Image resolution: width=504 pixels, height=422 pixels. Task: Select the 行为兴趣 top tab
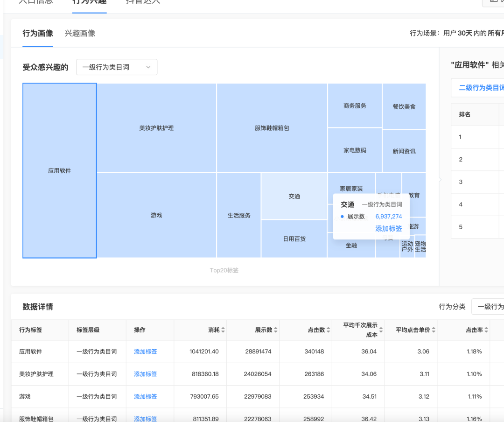pos(89,2)
